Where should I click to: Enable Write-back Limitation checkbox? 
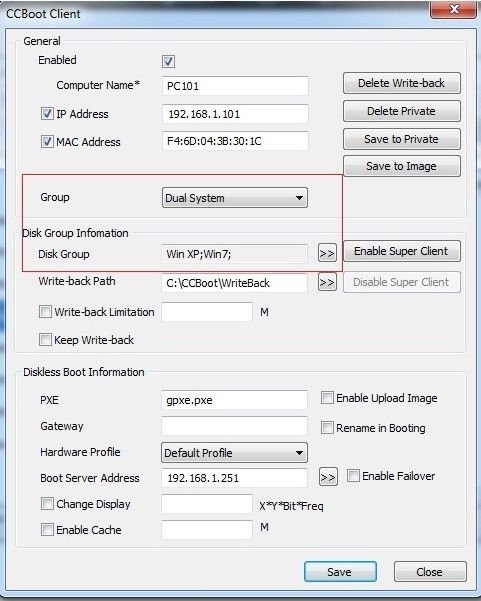point(45,311)
